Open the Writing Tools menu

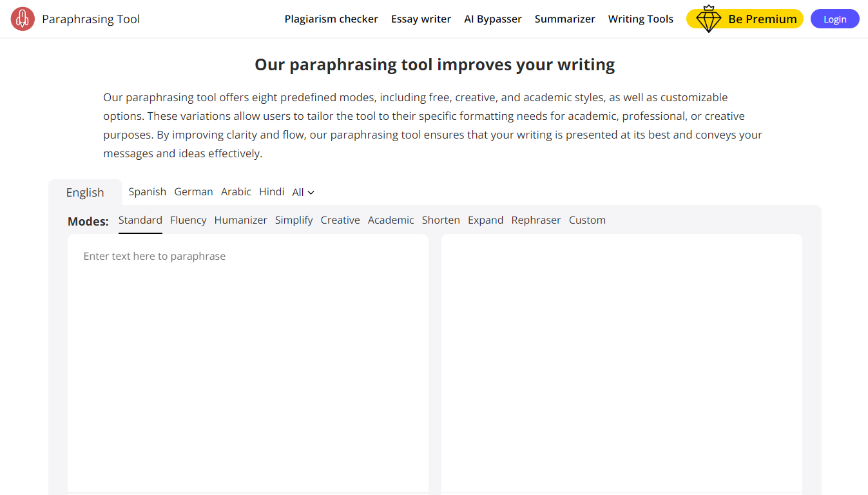coord(640,19)
